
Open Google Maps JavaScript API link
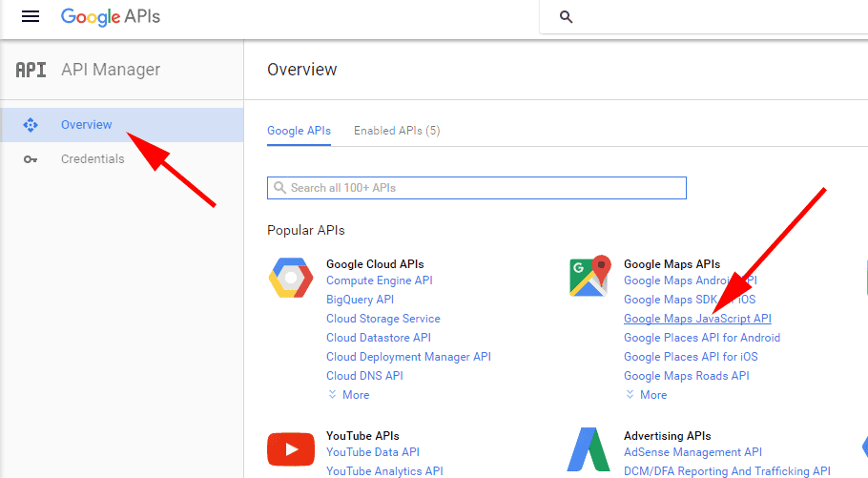(x=696, y=319)
